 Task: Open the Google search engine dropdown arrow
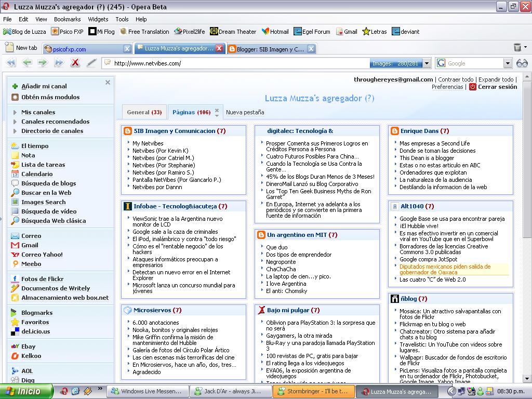coord(507,63)
